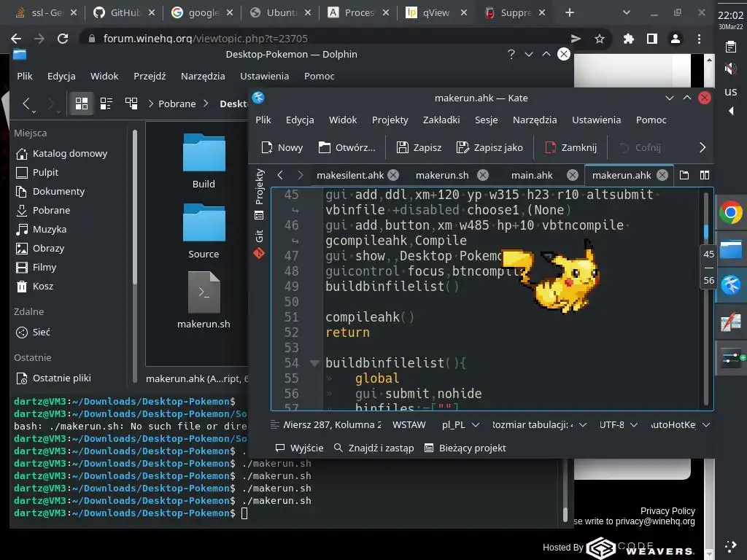747x560 pixels.
Task: Open the Git side panel in Kate
Action: click(259, 244)
